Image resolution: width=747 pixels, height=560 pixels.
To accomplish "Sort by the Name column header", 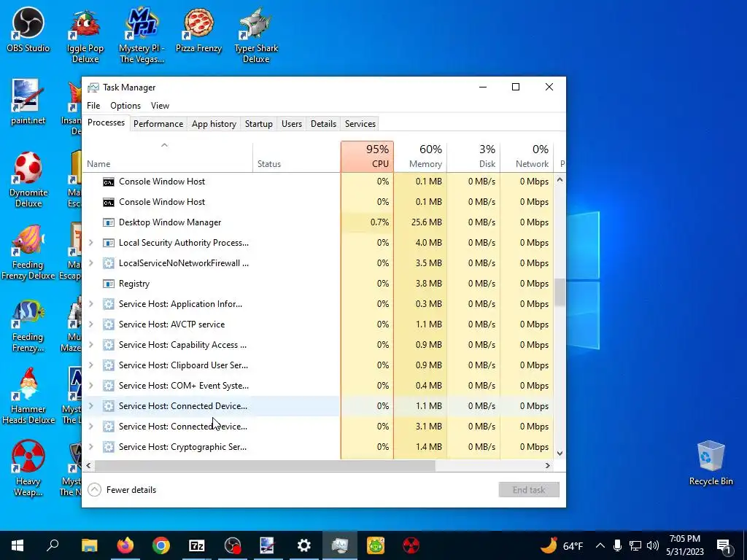I will point(167,157).
